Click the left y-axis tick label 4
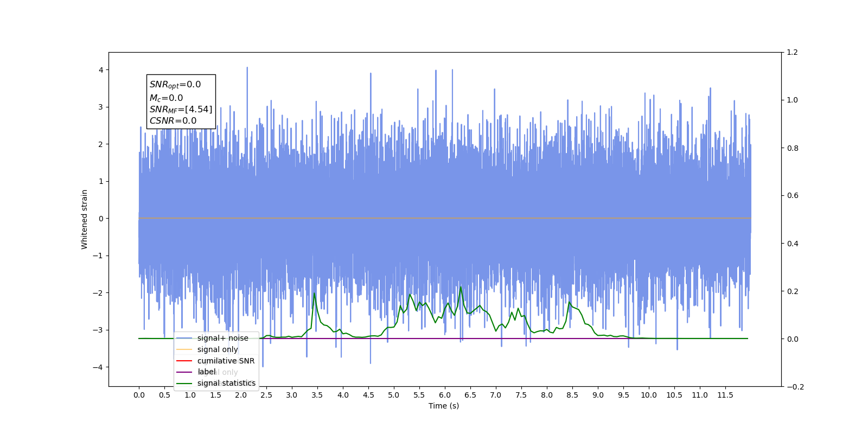This screenshot has height=434, width=868. pos(101,70)
